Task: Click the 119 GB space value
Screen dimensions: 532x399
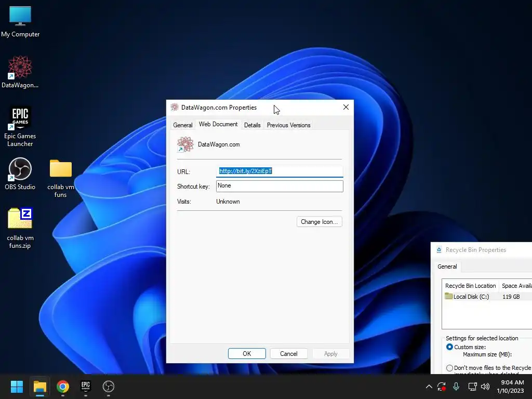Action: click(511, 297)
